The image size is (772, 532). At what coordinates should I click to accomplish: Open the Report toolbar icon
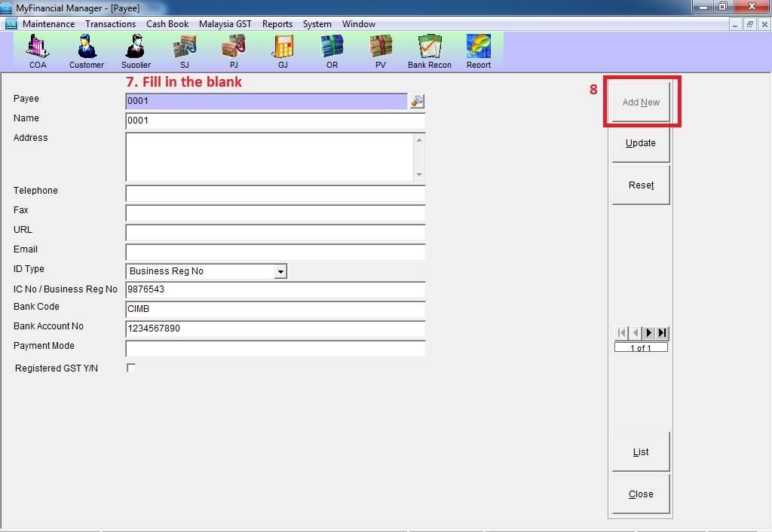(479, 50)
